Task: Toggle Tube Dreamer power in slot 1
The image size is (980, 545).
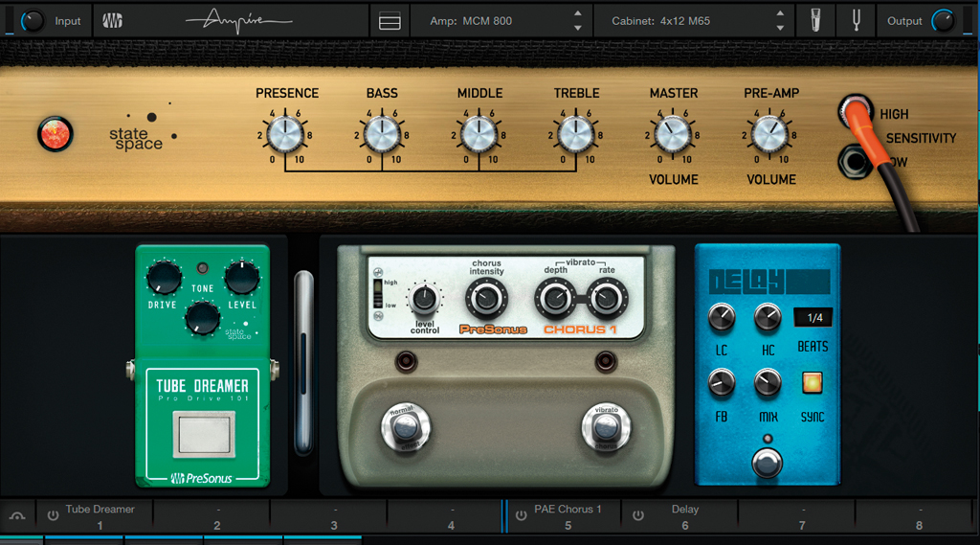Action: [x=54, y=515]
